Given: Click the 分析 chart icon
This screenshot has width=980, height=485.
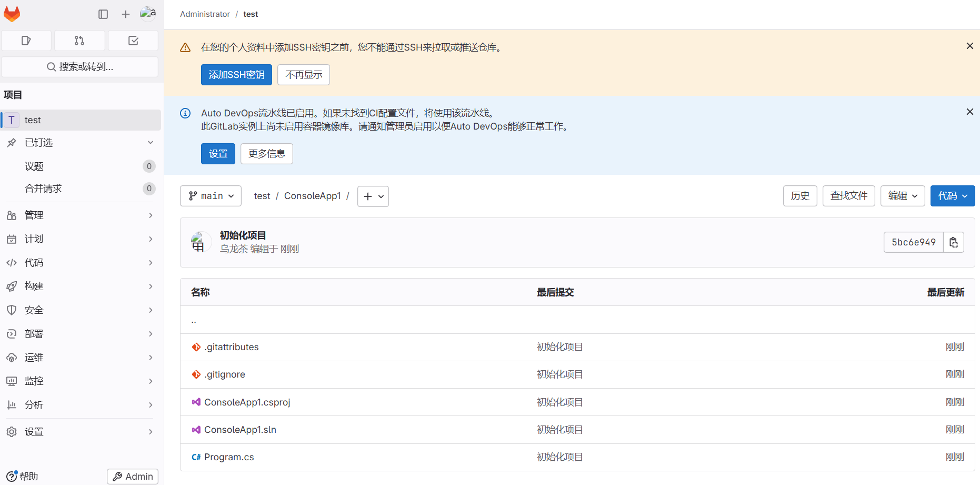Looking at the screenshot, I should point(12,405).
